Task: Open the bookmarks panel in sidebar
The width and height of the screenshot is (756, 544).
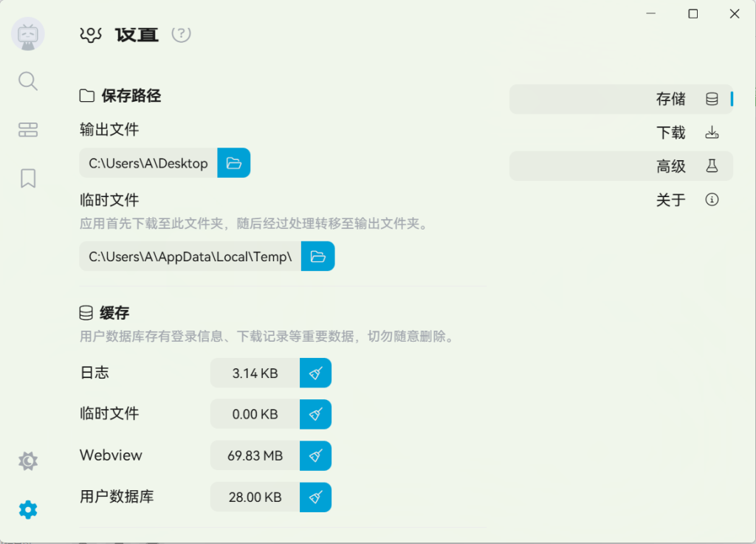Action: click(x=27, y=178)
